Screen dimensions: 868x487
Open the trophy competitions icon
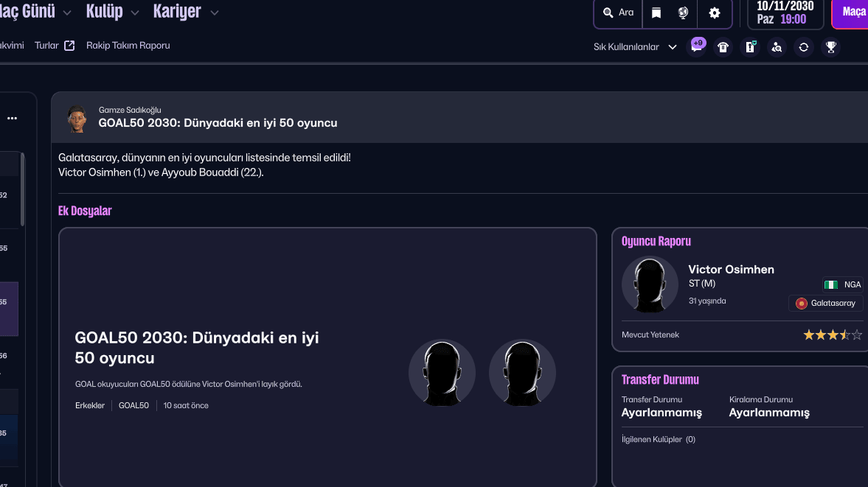click(x=830, y=47)
